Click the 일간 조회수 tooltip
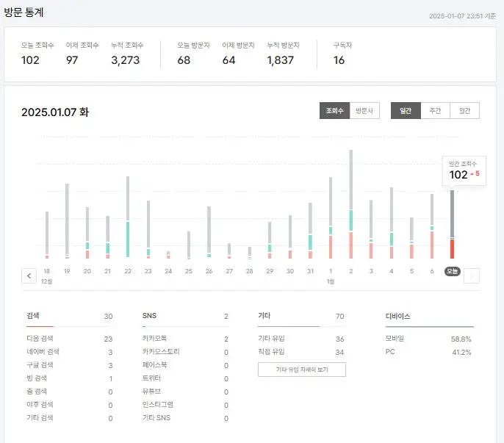This screenshot has width=504, height=443. [x=464, y=170]
